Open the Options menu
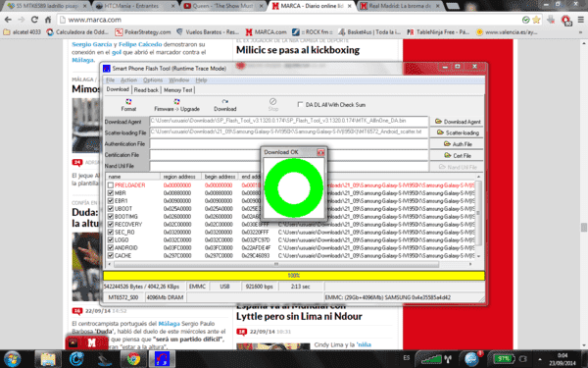Screen dimensions: 588x368 (x=153, y=80)
